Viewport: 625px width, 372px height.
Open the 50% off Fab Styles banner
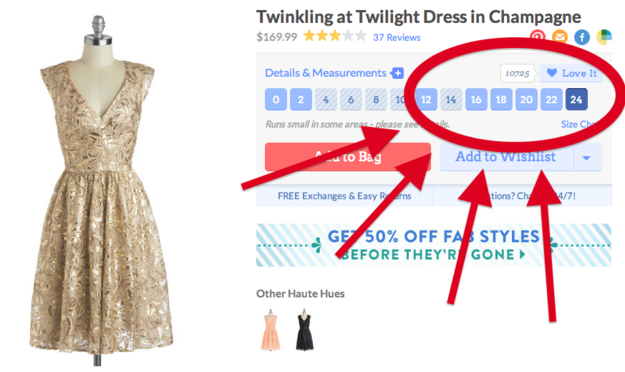tap(434, 245)
